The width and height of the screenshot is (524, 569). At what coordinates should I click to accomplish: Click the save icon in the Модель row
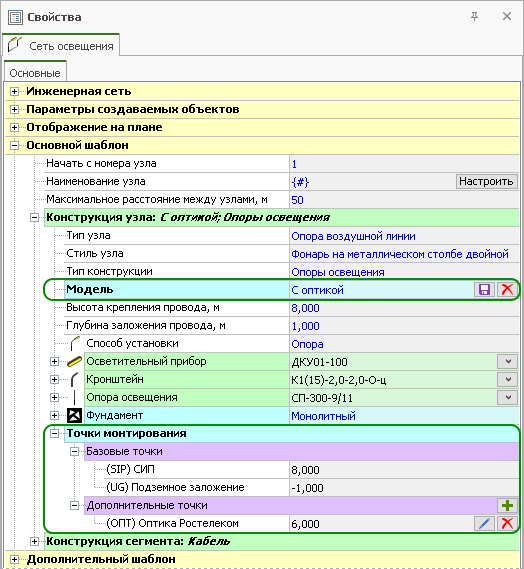click(x=484, y=289)
